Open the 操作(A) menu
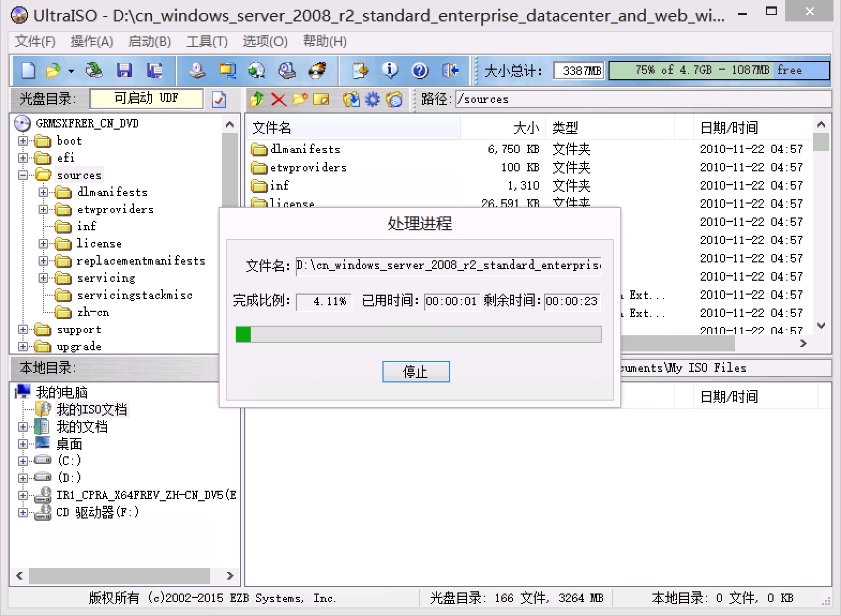 click(x=92, y=41)
